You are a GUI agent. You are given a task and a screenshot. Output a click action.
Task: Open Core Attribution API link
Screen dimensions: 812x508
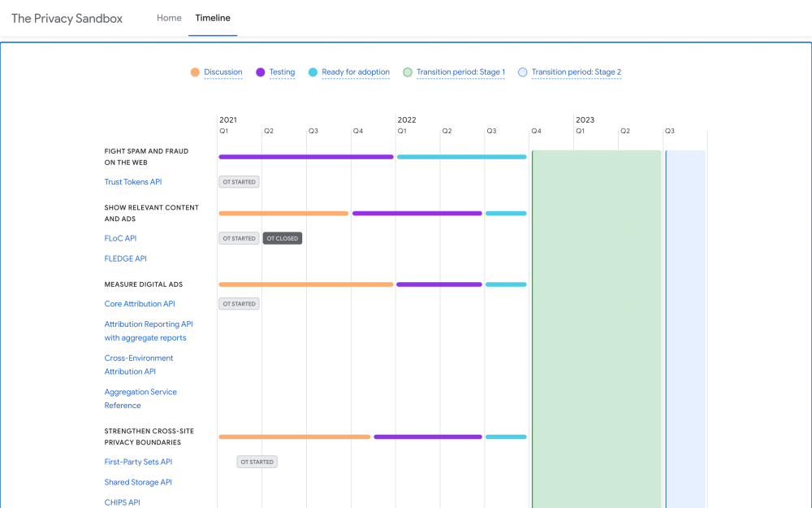(x=140, y=304)
